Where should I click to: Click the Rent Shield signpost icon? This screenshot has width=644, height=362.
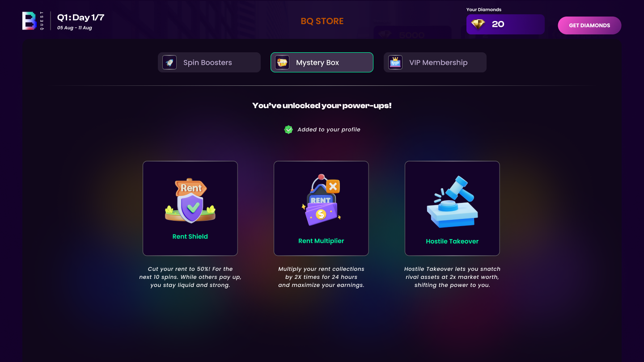(x=190, y=201)
